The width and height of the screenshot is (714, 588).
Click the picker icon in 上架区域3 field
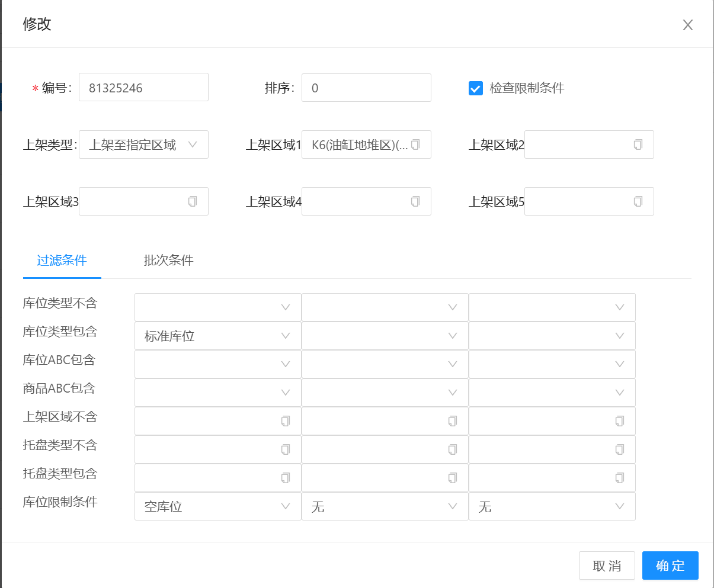tap(193, 201)
